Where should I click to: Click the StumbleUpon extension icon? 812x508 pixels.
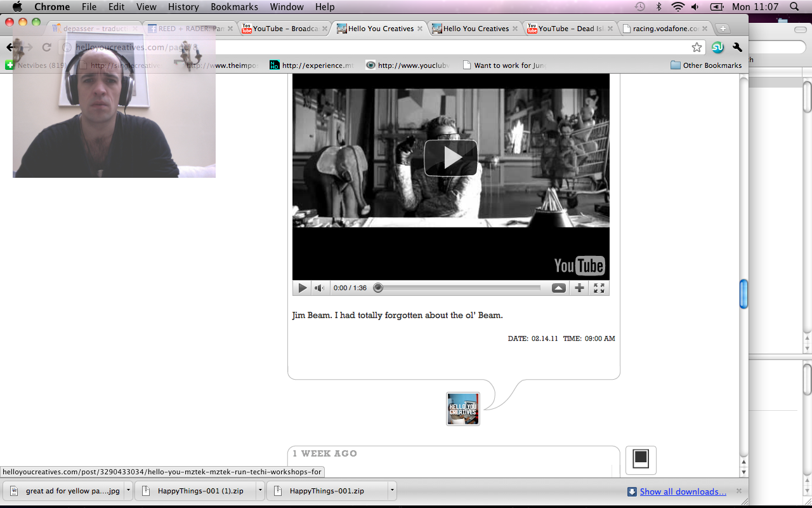(717, 48)
